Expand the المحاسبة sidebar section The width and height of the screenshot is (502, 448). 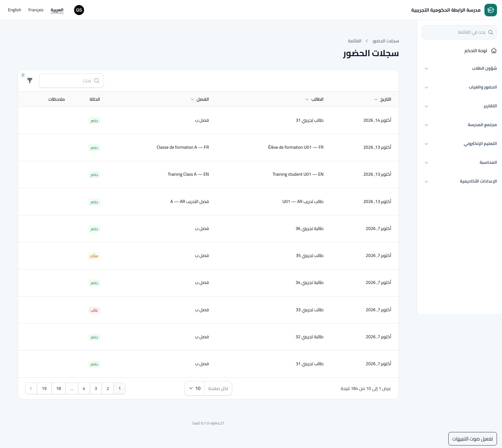point(459,163)
